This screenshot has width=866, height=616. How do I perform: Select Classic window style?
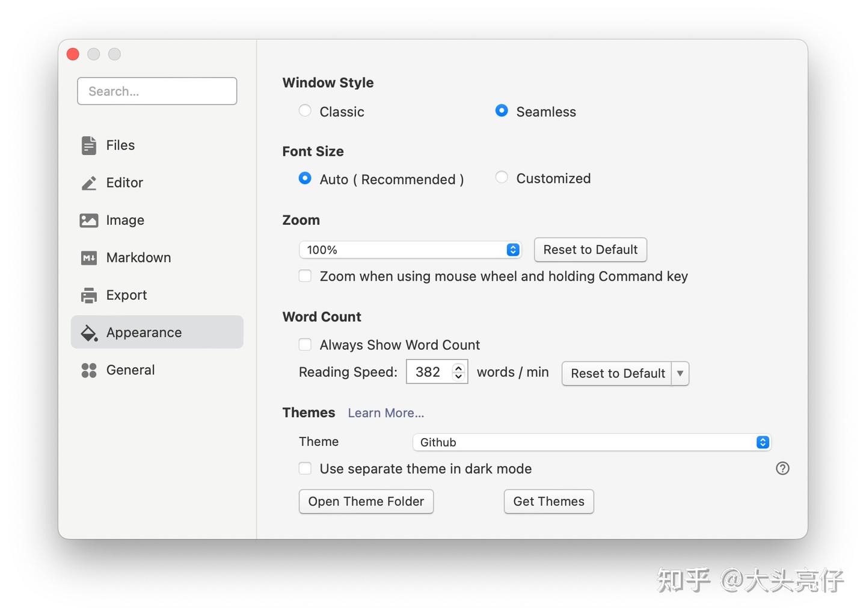[305, 111]
